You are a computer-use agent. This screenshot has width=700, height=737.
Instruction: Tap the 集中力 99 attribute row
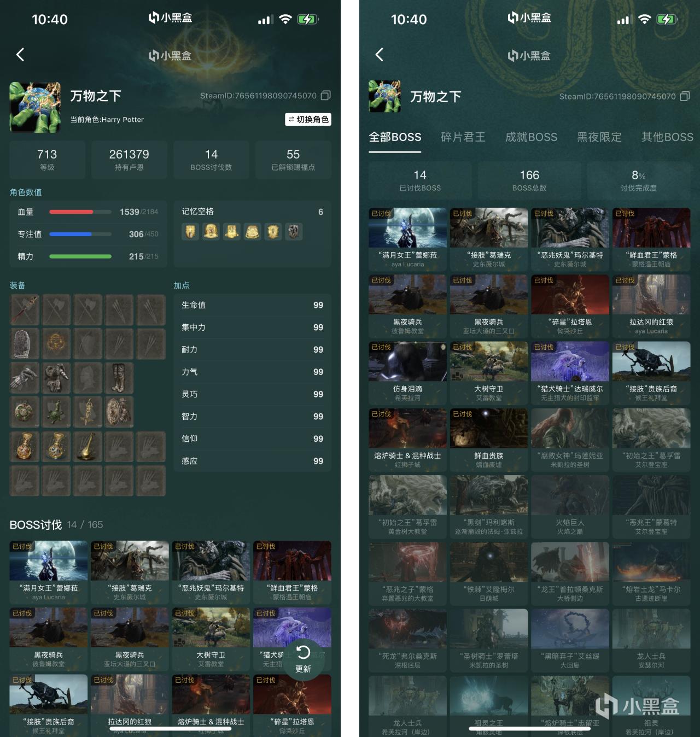(252, 327)
